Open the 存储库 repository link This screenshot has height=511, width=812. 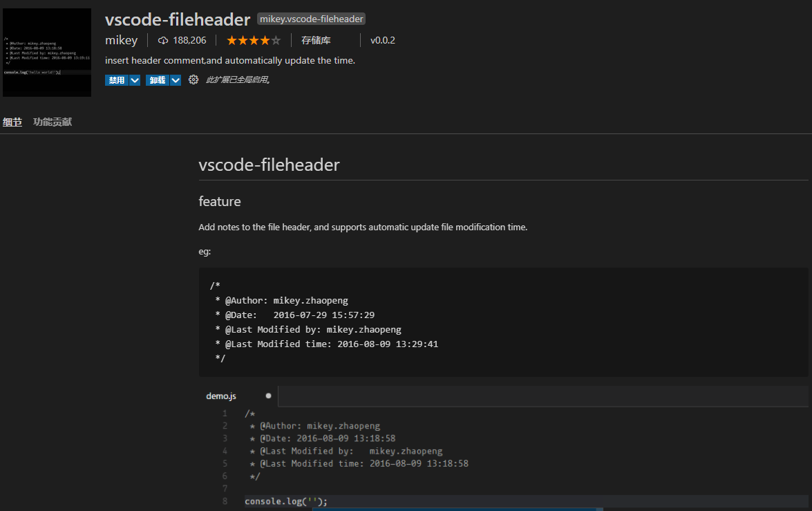click(x=316, y=40)
